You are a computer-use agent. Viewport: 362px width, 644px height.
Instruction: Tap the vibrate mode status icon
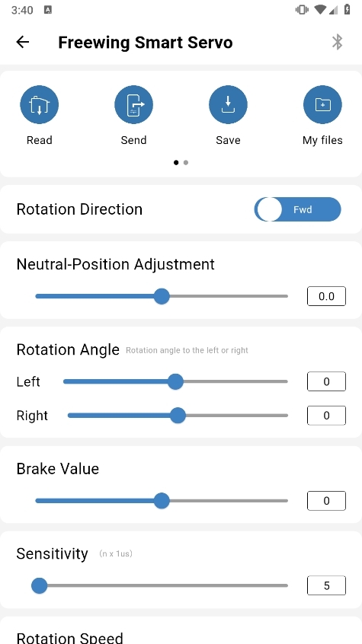pyautogui.click(x=302, y=10)
